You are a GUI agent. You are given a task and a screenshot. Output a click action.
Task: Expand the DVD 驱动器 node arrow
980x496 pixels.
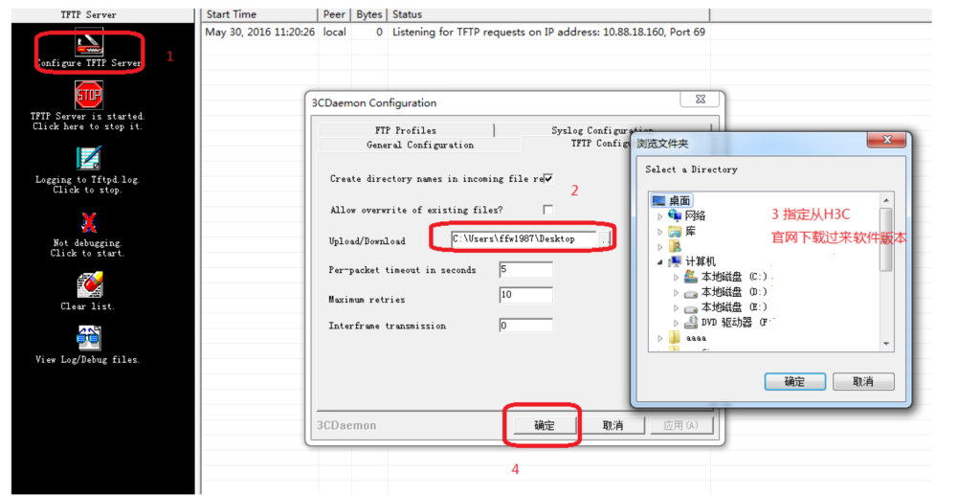pyautogui.click(x=676, y=323)
